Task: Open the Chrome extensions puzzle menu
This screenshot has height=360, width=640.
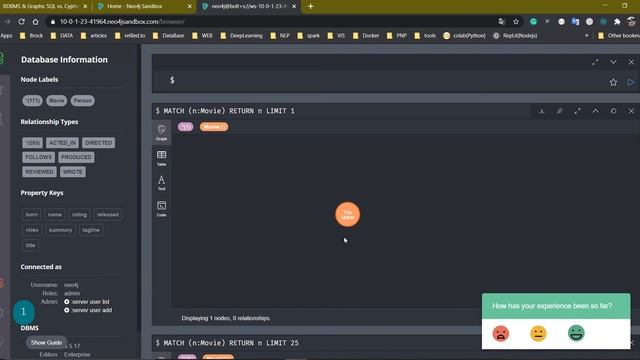Action: pyautogui.click(x=617, y=22)
